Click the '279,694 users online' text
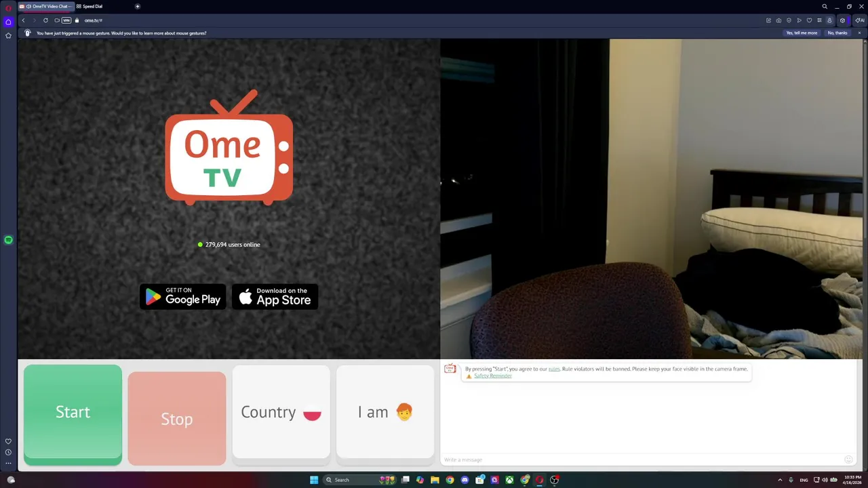This screenshot has height=488, width=868. pyautogui.click(x=233, y=245)
